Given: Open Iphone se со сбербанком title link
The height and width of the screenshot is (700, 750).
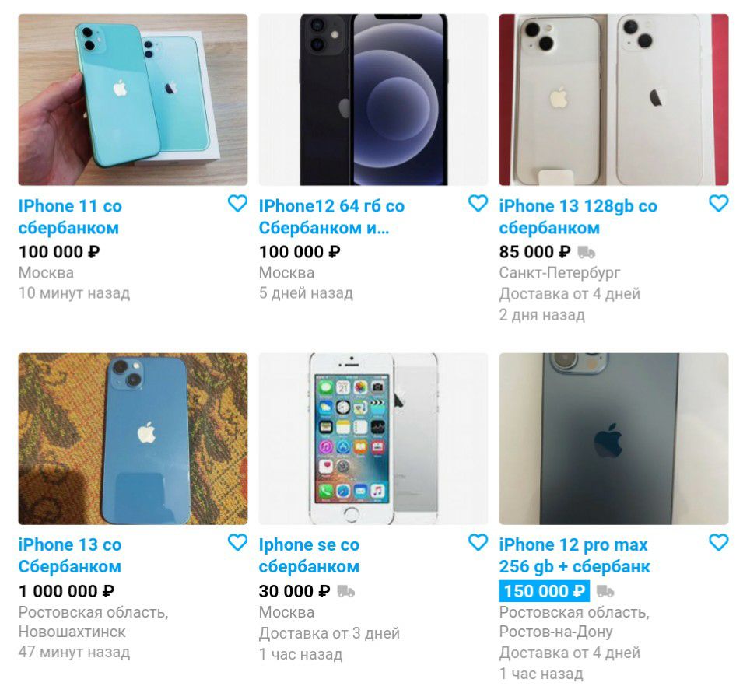Looking at the screenshot, I should click(309, 555).
